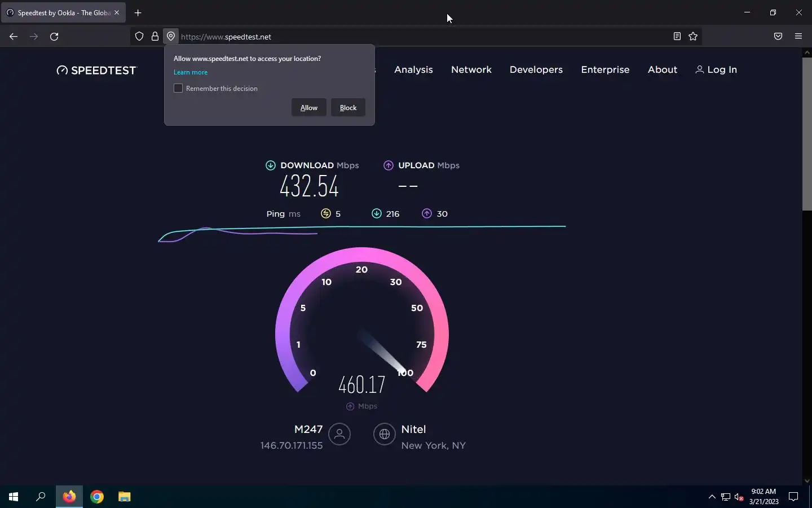Click the download arrow icon beside DOWNLOAD
The image size is (812, 508).
(271, 165)
